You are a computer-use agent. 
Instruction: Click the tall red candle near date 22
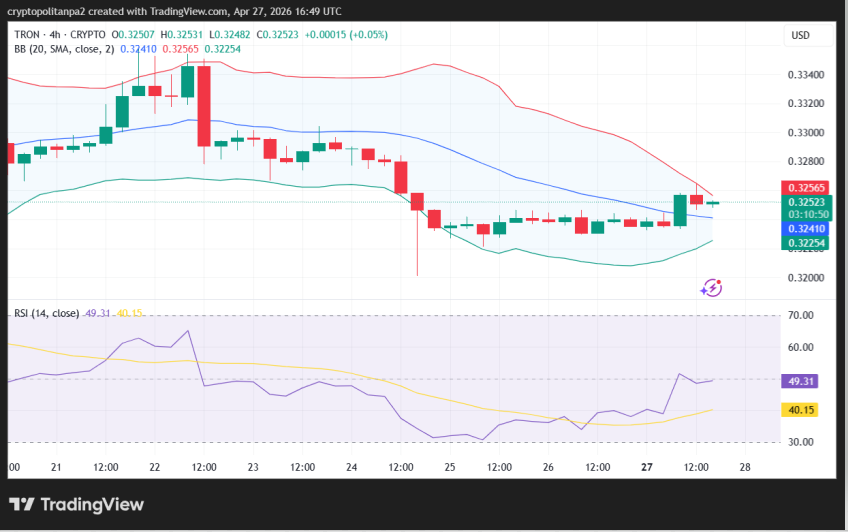(204, 105)
